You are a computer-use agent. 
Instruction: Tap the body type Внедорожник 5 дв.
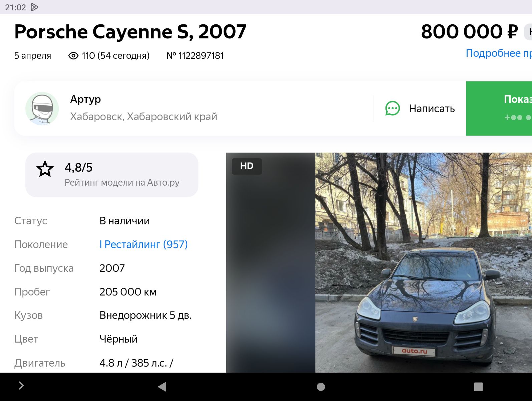[x=146, y=315]
